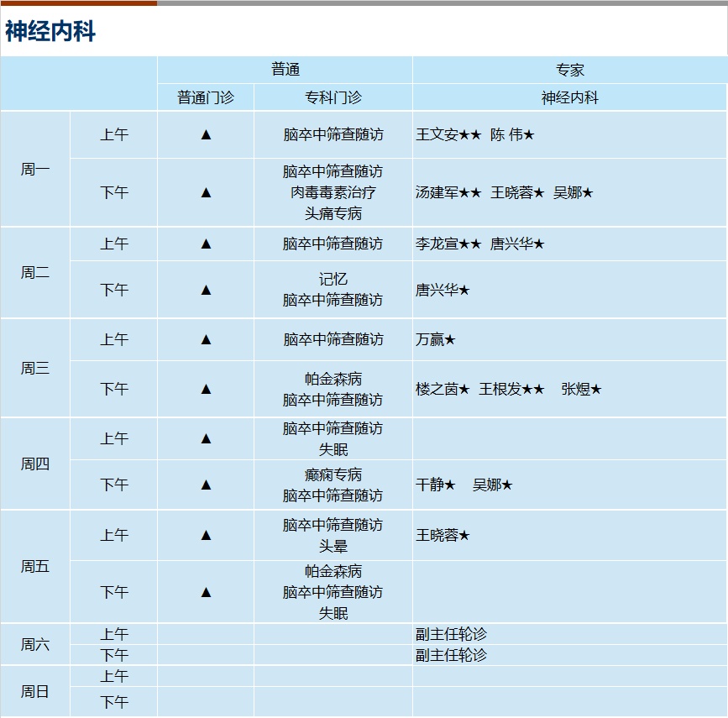Image resolution: width=728 pixels, height=718 pixels.
Task: Select the 专家 column group header
Action: tap(569, 71)
